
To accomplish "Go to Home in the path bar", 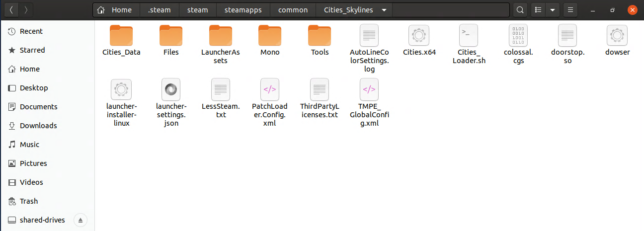I will click(x=117, y=10).
